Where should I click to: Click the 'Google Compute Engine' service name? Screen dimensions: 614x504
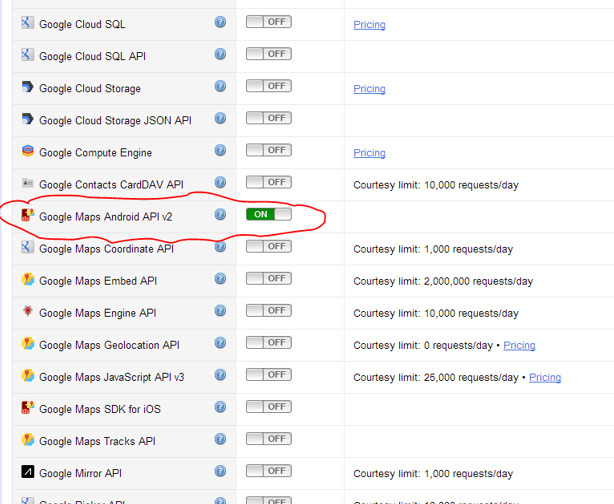click(x=96, y=153)
